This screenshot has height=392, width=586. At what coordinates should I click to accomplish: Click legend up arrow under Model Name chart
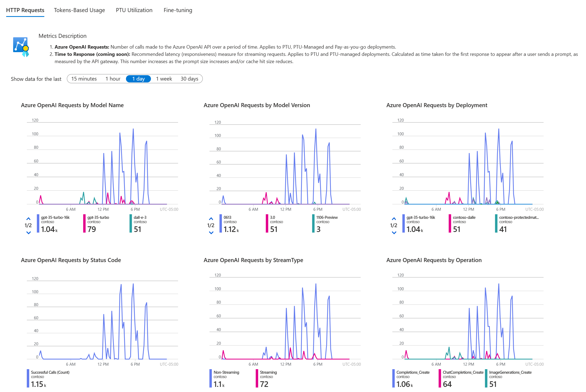[x=28, y=219]
